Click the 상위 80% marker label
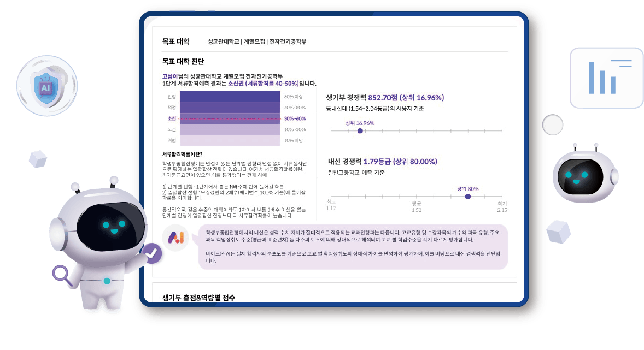This screenshot has width=644, height=350. (468, 189)
